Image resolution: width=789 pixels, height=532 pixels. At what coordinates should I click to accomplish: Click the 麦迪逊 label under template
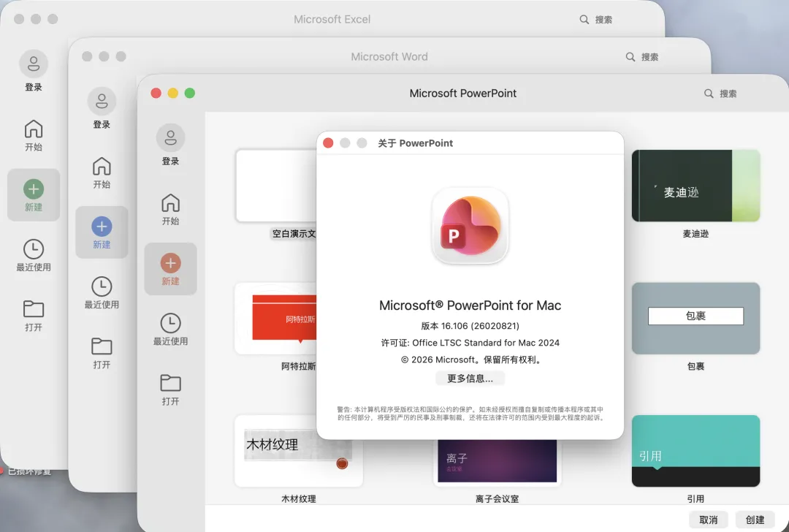[x=695, y=234]
